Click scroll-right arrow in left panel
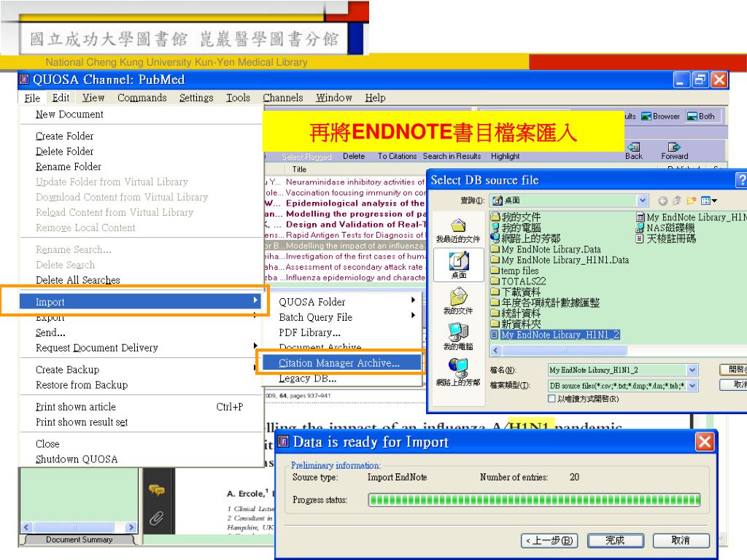Viewport: 747px width, 560px height. click(x=131, y=527)
